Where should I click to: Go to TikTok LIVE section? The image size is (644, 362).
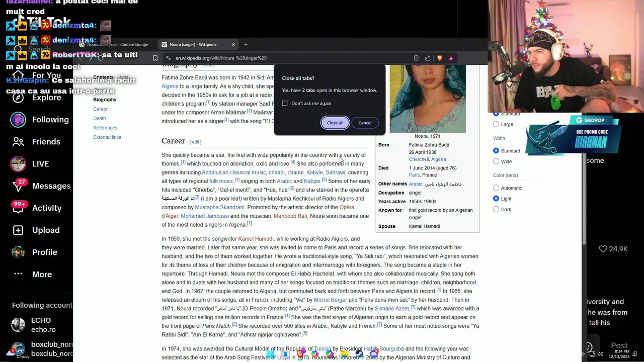tap(30, 164)
